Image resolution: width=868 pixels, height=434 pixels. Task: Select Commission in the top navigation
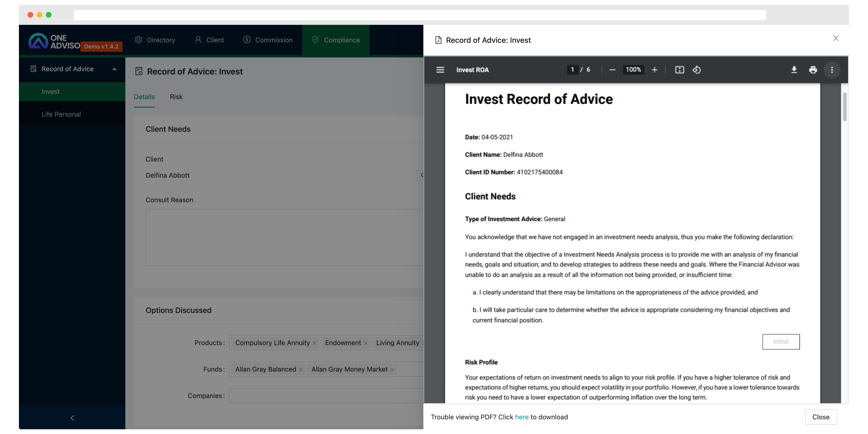click(x=268, y=40)
